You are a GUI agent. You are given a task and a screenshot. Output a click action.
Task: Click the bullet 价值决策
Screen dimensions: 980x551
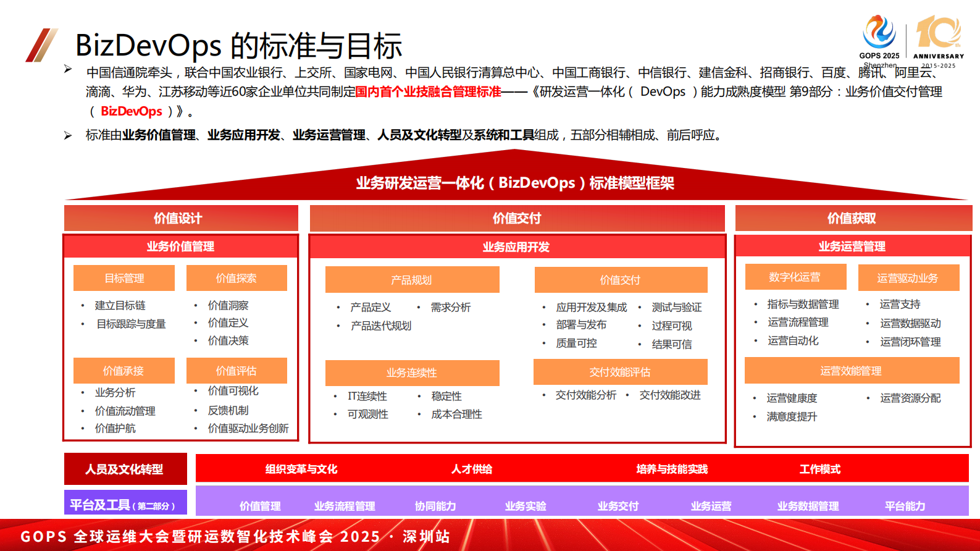(228, 340)
